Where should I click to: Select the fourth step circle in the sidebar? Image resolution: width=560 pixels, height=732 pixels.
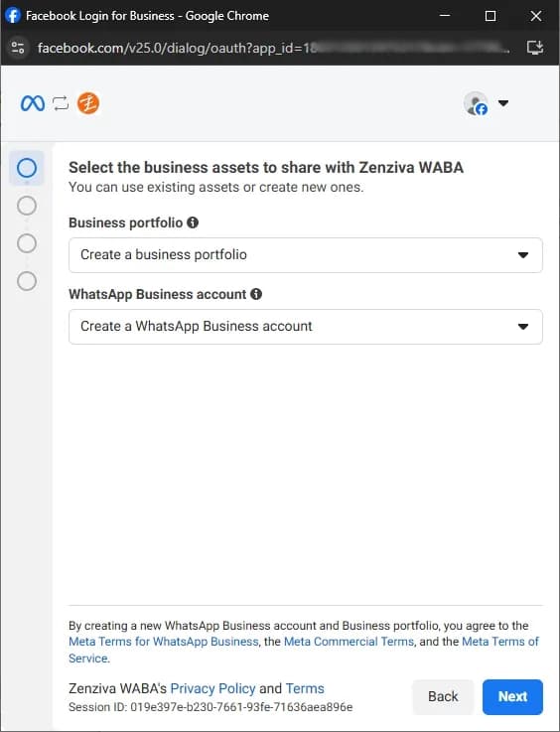(27, 281)
